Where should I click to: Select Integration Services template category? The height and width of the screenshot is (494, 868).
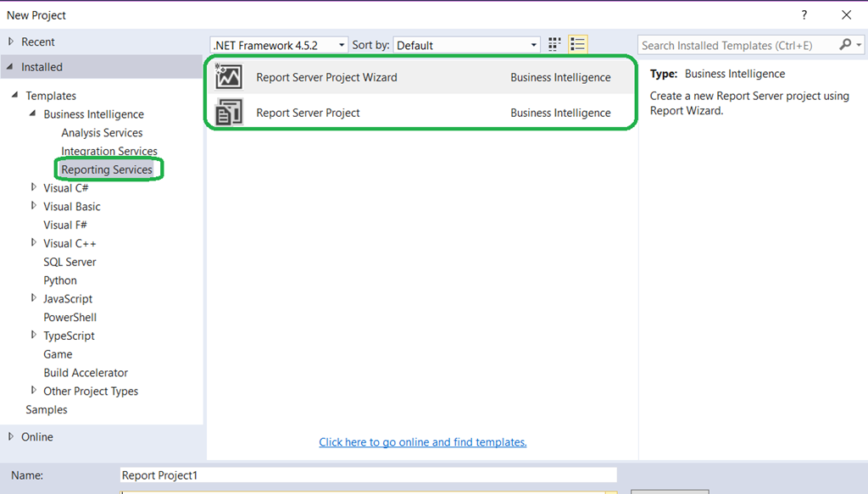click(108, 152)
